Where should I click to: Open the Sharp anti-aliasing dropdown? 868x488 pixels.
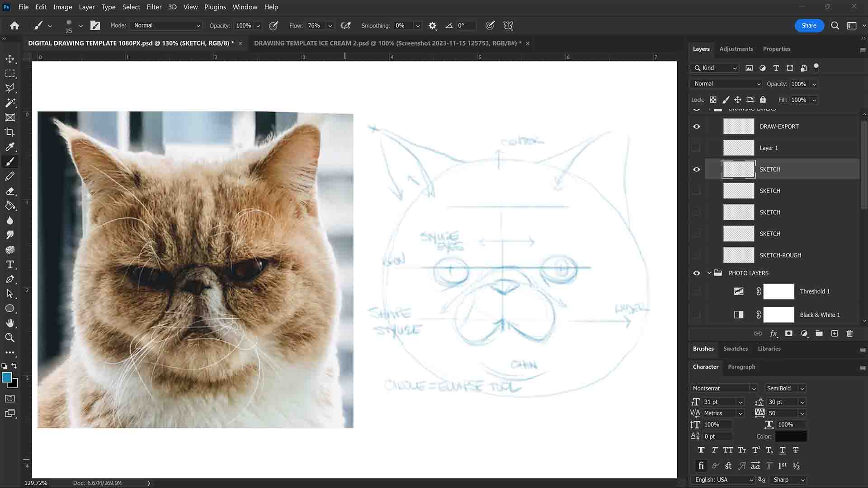pyautogui.click(x=788, y=480)
